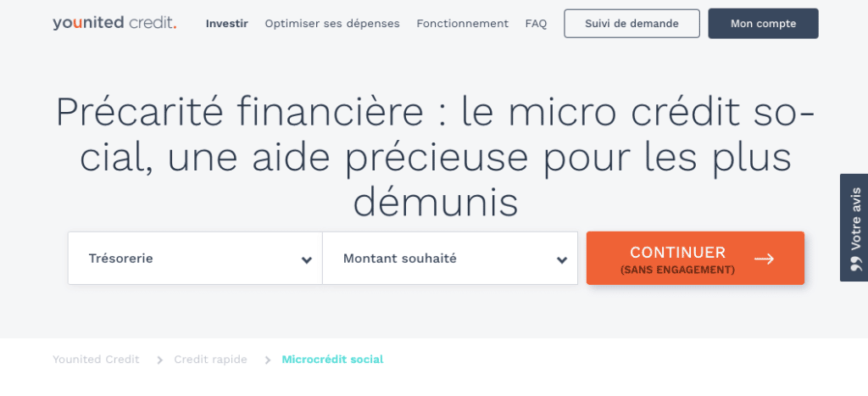The width and height of the screenshot is (868, 396).
Task: Open the FAQ page
Action: (536, 24)
